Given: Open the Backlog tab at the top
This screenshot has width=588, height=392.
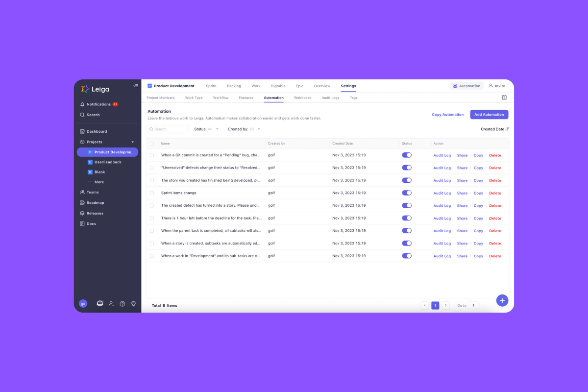Looking at the screenshot, I should point(234,86).
